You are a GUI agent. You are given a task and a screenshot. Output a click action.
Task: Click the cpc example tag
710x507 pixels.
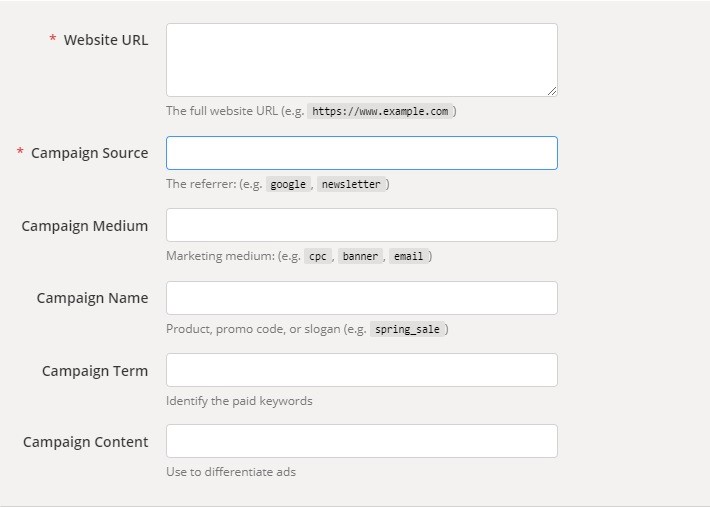coord(317,256)
